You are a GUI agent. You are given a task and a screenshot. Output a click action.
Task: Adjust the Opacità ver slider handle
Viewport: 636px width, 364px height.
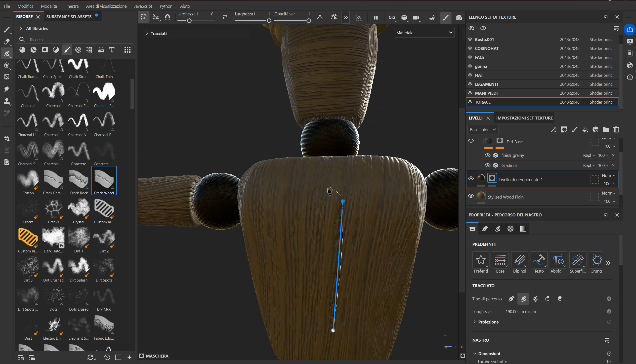[308, 21]
